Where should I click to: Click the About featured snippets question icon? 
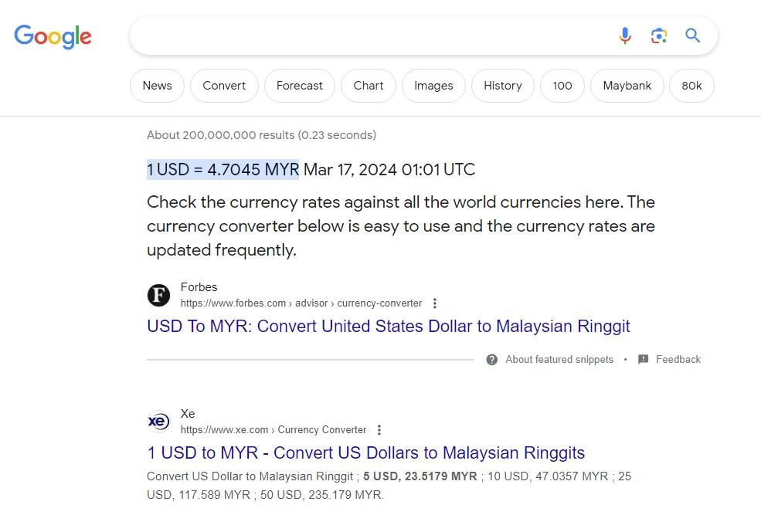(491, 359)
